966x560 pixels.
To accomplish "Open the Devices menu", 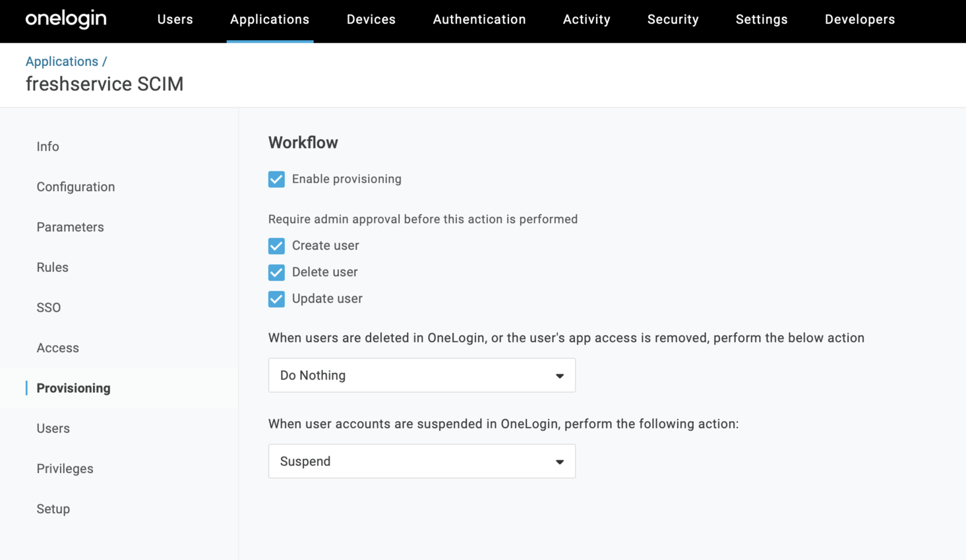I will pyautogui.click(x=371, y=20).
